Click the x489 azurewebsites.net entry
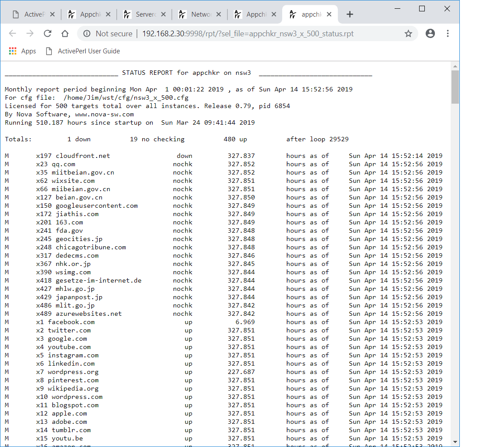The image size is (504, 447). 79,314
